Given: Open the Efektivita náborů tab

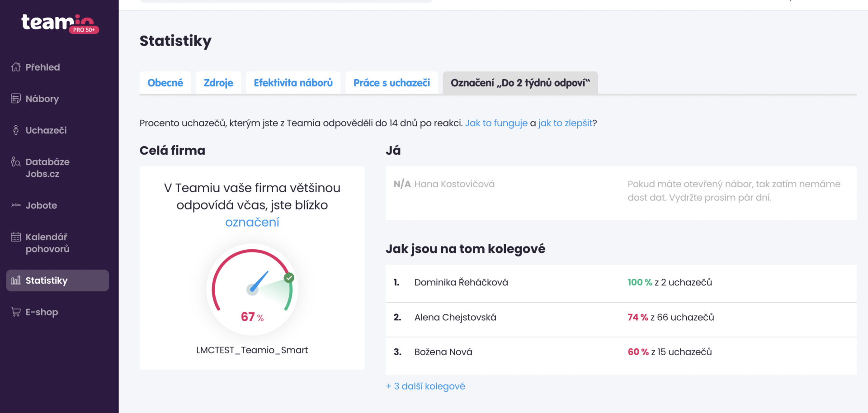Looking at the screenshot, I should point(293,82).
